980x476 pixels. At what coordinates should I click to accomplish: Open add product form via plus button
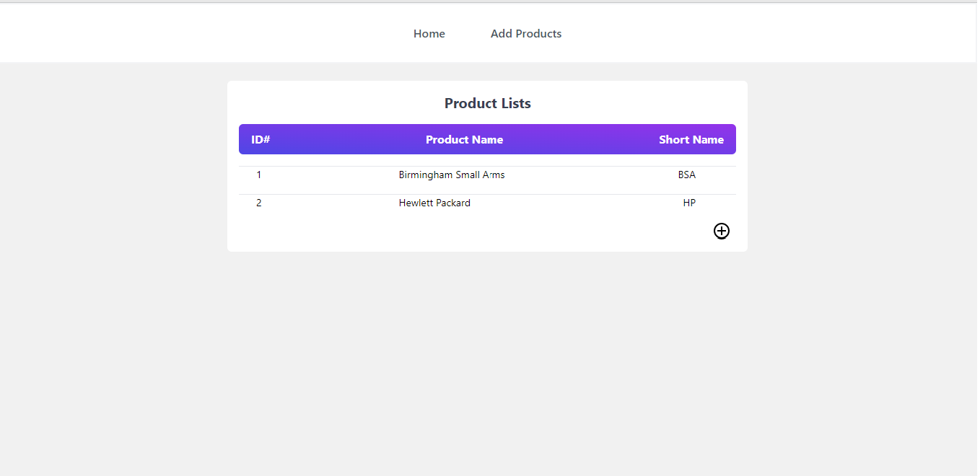tap(721, 231)
